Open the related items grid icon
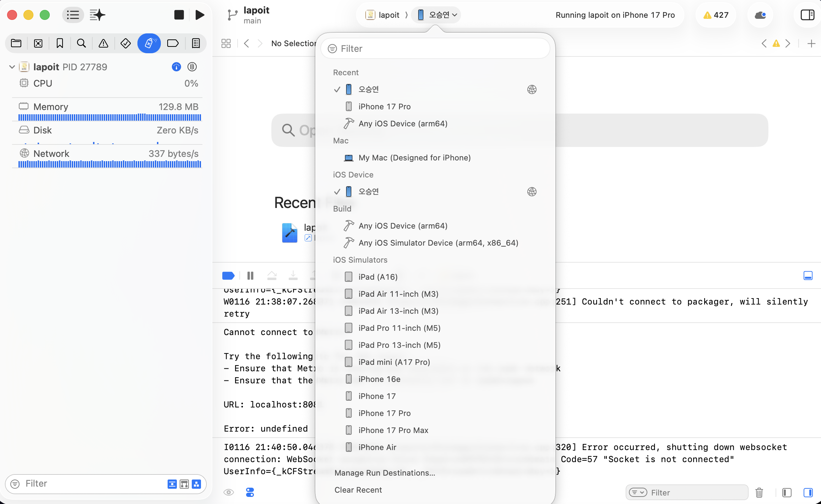The width and height of the screenshot is (821, 504). click(x=226, y=43)
